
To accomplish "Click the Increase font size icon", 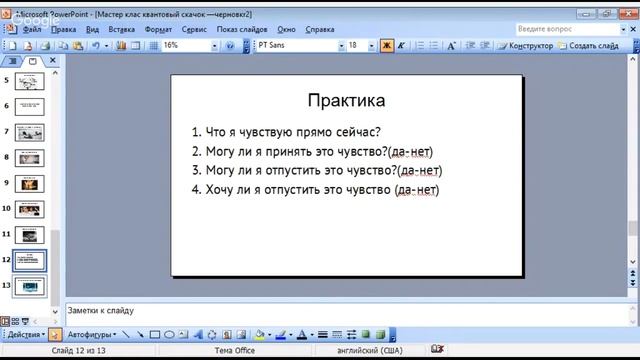I will click(x=451, y=46).
